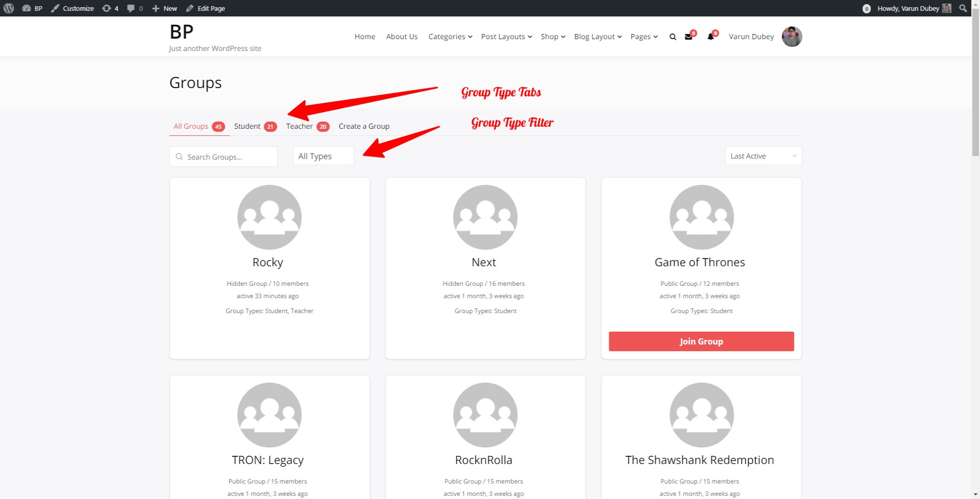980x499 pixels.
Task: Open the Game of Thrones group link
Action: click(699, 262)
